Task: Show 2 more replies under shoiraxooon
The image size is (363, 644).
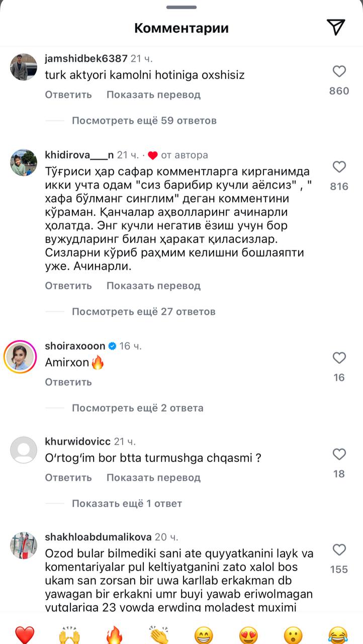Action: (138, 408)
